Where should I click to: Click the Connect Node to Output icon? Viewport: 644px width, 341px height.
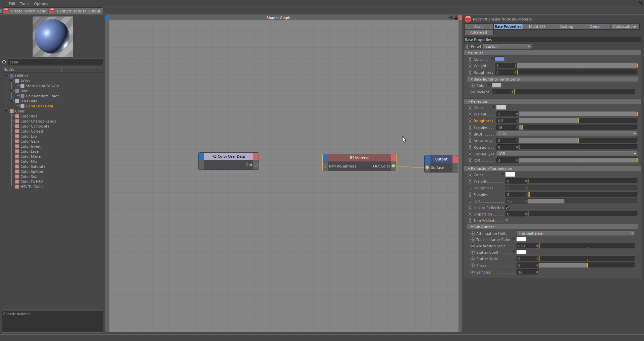tap(52, 11)
